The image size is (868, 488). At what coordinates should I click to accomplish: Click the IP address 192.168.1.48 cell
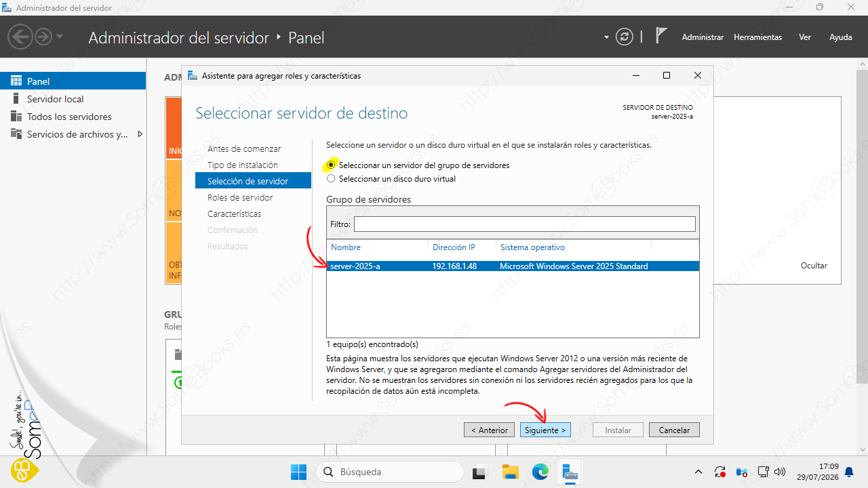pyautogui.click(x=454, y=266)
